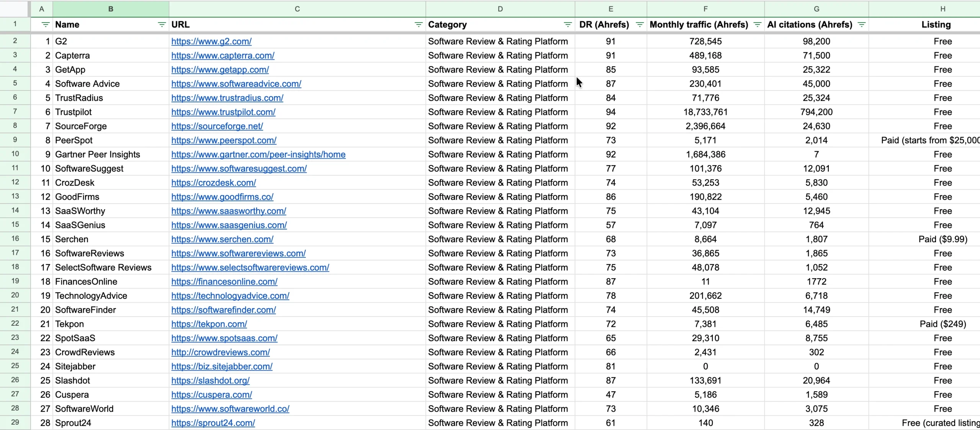Open AI citations (Ahrefs) filter icon

(861, 25)
